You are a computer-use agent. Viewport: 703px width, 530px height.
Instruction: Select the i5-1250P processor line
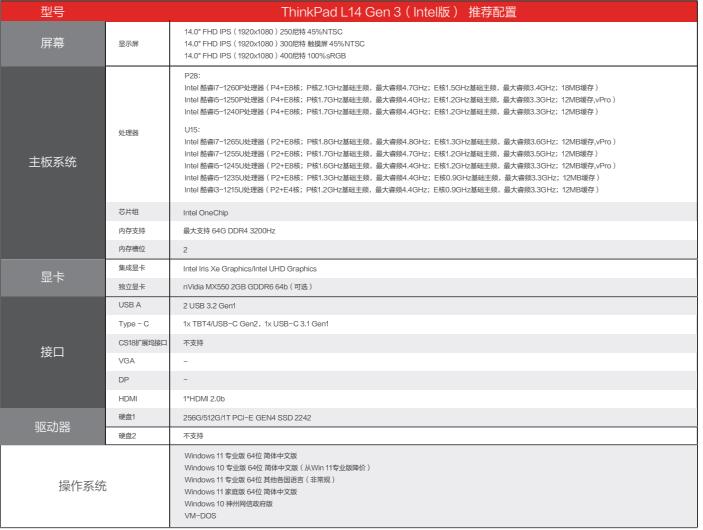pyautogui.click(x=400, y=100)
